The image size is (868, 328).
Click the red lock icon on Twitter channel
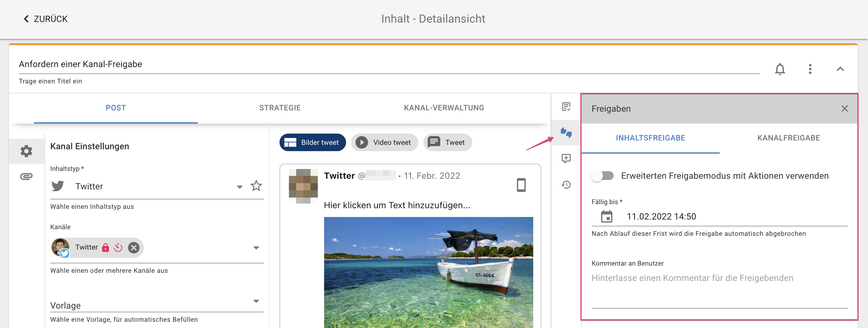pos(106,248)
